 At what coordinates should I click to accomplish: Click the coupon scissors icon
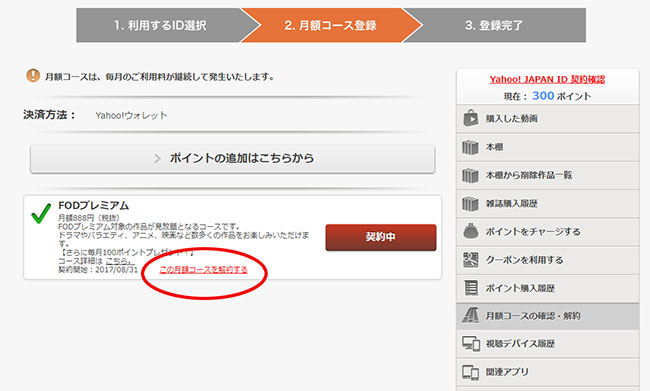tap(471, 260)
